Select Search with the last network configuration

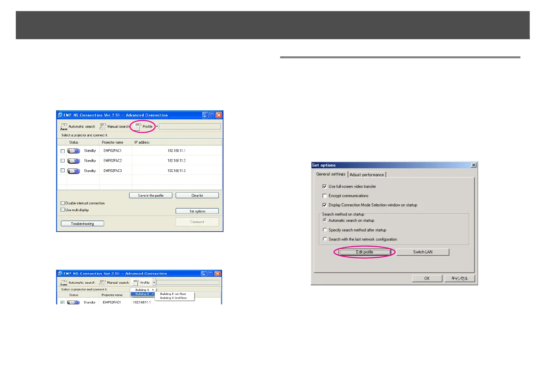[325, 239]
